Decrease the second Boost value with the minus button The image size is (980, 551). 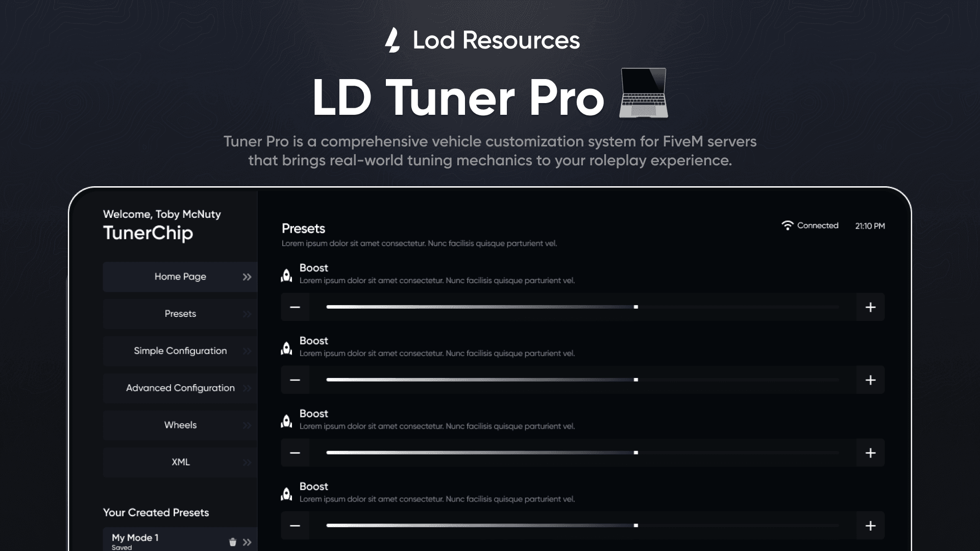tap(295, 380)
